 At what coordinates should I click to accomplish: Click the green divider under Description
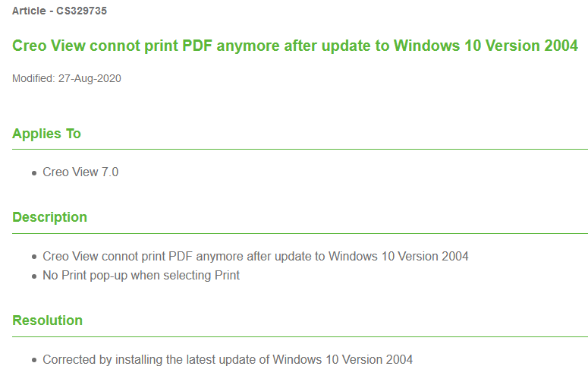pos(300,233)
